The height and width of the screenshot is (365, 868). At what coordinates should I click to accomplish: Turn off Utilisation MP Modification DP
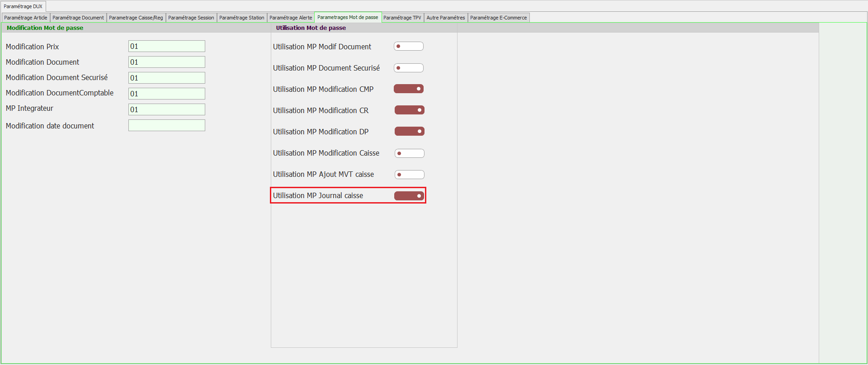click(410, 131)
